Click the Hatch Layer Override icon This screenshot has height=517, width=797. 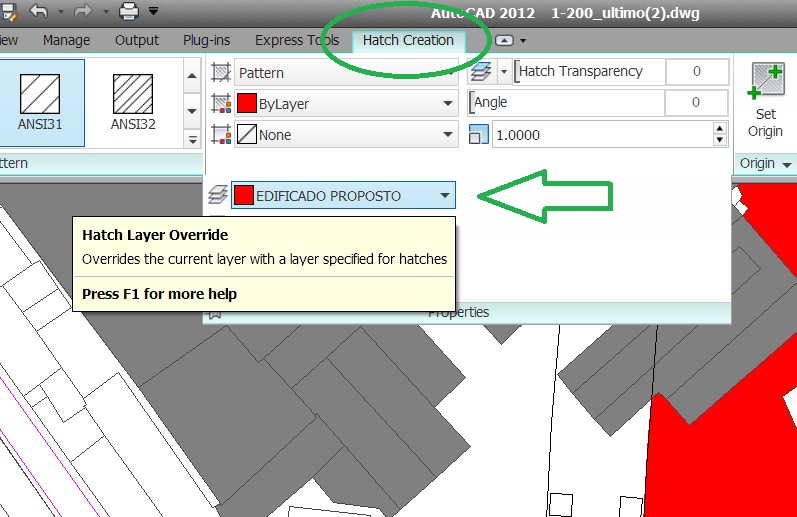point(219,195)
